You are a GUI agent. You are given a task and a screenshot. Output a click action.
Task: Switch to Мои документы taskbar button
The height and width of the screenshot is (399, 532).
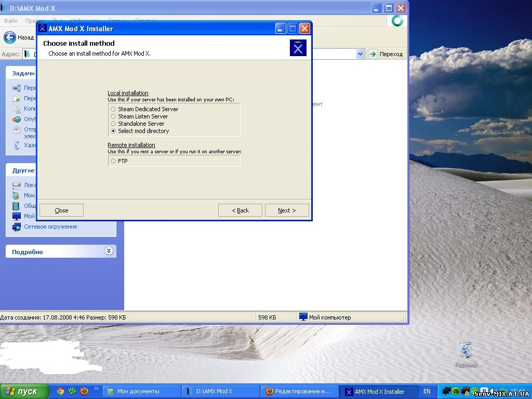tap(141, 391)
